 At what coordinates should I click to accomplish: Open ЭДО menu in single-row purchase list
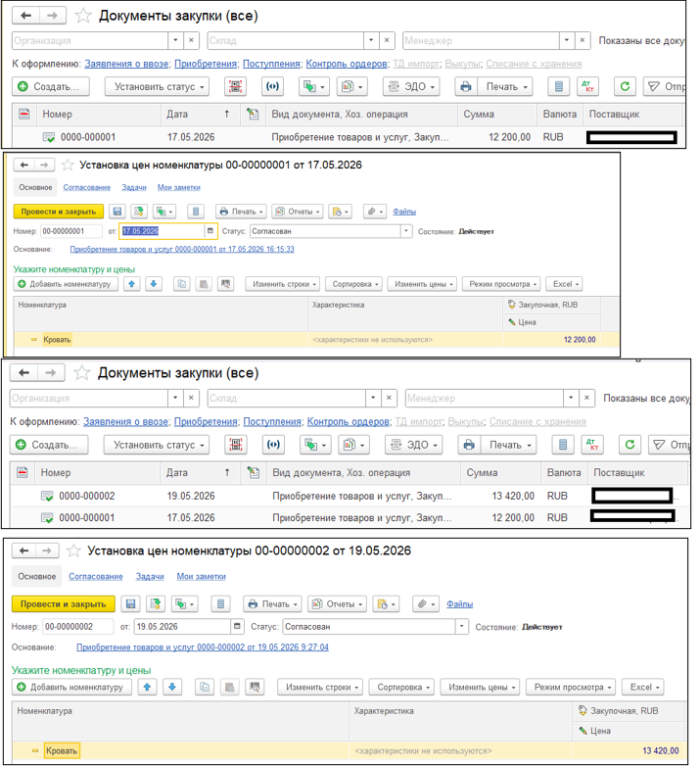click(411, 86)
